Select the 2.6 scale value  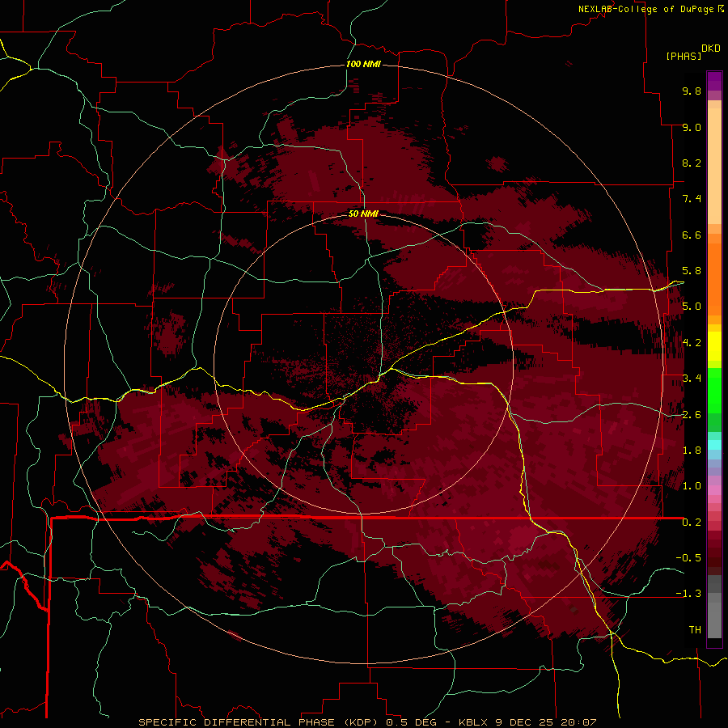point(692,415)
